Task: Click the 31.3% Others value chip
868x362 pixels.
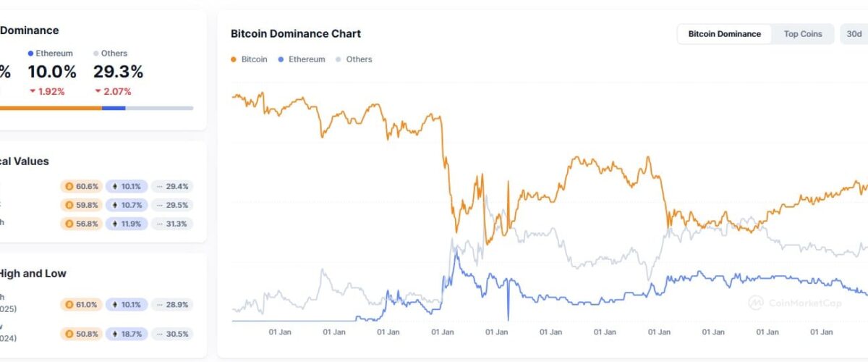Action: coord(173,224)
